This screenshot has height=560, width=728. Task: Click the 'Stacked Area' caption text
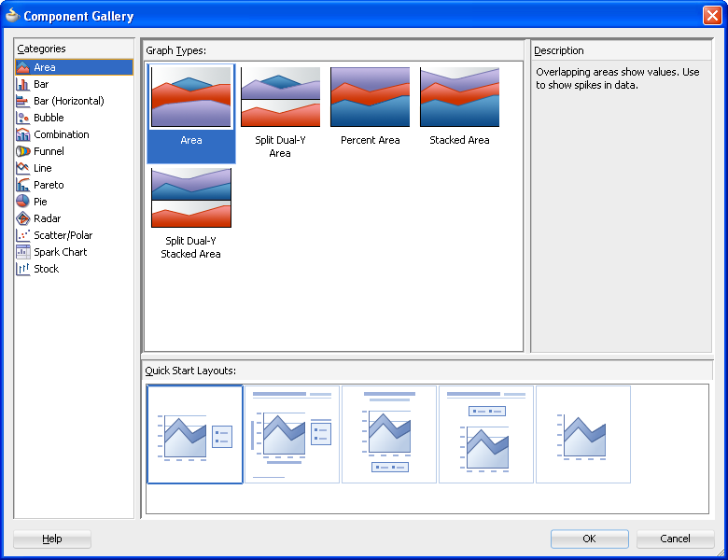pos(459,140)
